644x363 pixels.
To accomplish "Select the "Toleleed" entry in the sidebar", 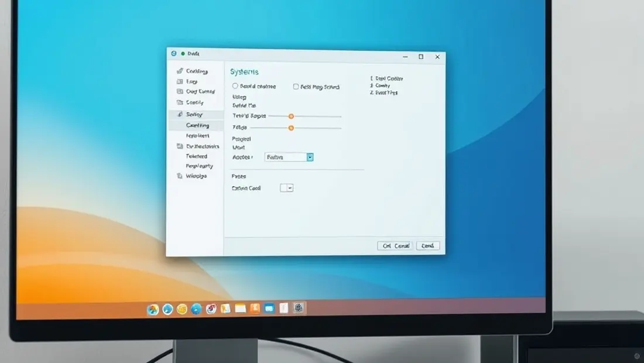I will [x=196, y=156].
